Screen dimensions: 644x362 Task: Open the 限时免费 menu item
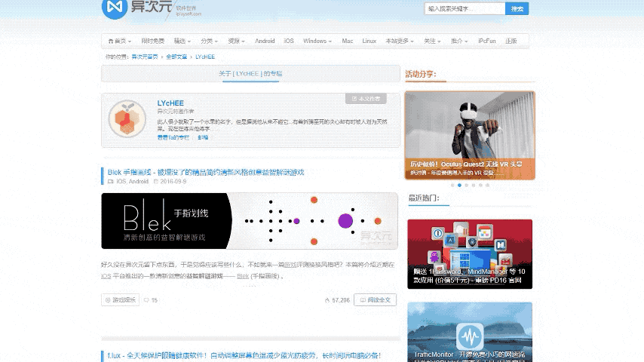(153, 41)
